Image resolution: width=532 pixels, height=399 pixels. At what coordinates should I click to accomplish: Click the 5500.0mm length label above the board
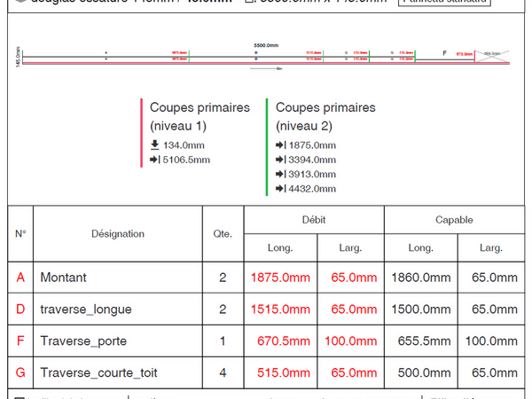267,43
